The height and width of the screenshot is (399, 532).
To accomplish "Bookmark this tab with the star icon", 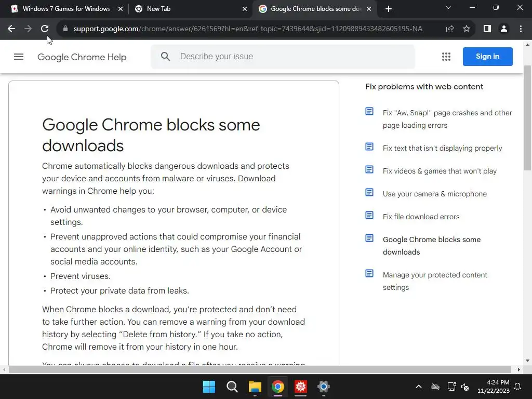I will [467, 29].
